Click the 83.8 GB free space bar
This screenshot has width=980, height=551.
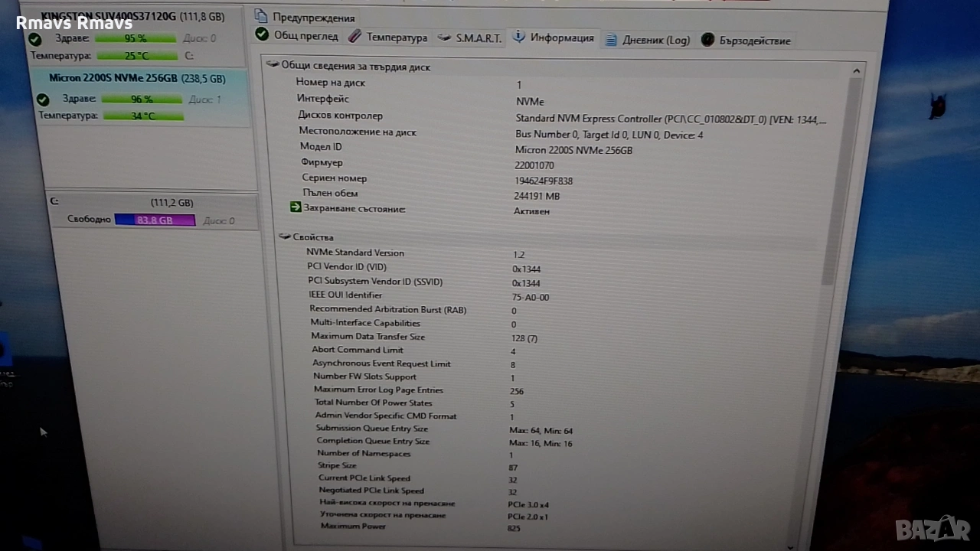[x=155, y=220]
